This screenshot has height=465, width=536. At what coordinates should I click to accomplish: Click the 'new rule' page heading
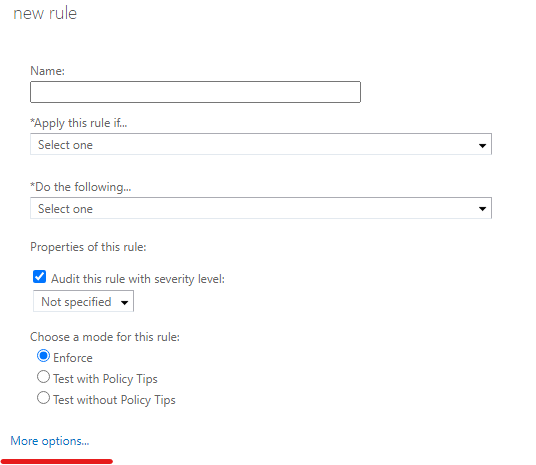pos(45,13)
